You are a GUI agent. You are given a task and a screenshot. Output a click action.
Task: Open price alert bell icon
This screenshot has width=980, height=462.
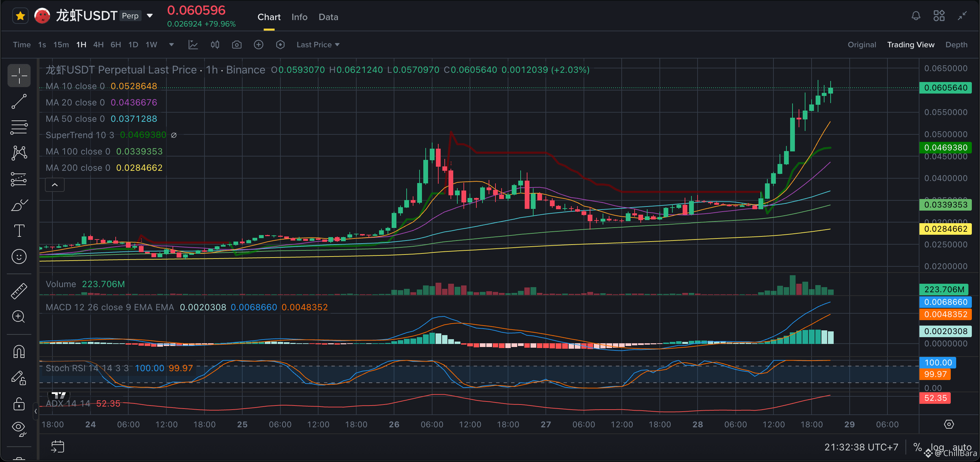tap(916, 16)
